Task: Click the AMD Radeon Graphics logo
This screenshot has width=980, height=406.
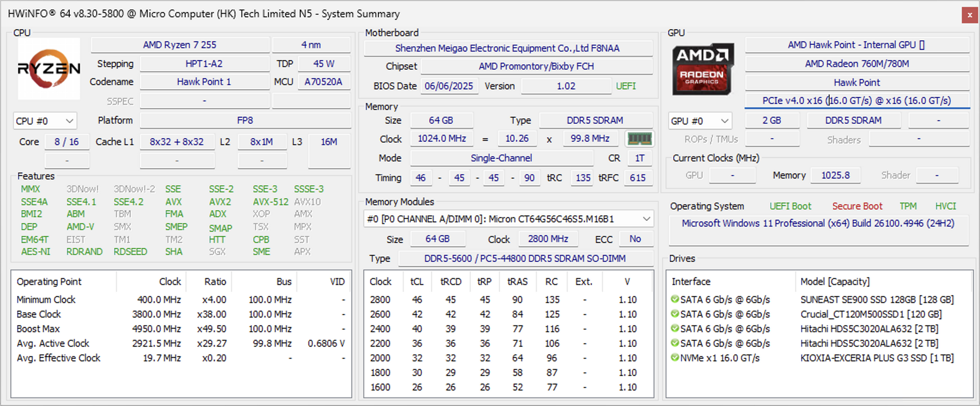Action: pos(703,69)
